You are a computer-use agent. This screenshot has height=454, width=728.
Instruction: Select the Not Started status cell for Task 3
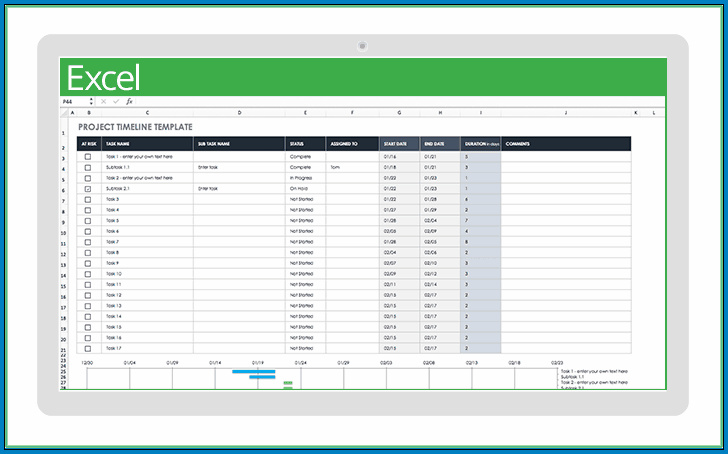305,200
